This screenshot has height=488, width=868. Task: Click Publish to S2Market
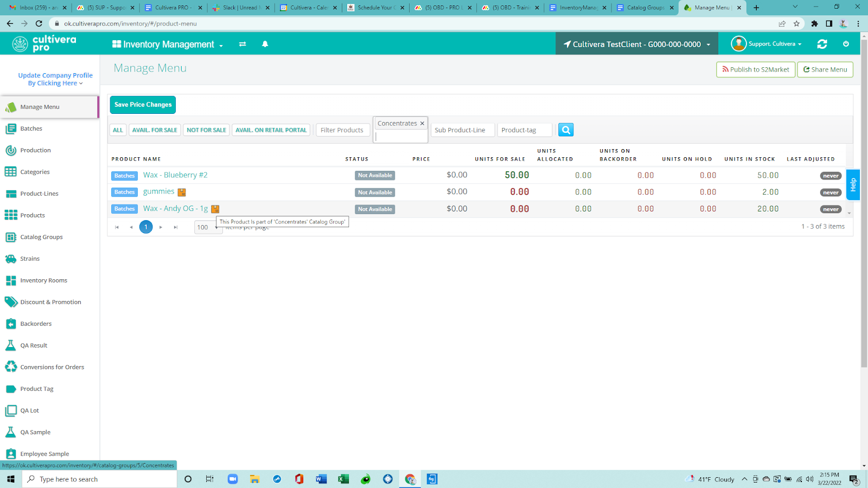pyautogui.click(x=756, y=69)
